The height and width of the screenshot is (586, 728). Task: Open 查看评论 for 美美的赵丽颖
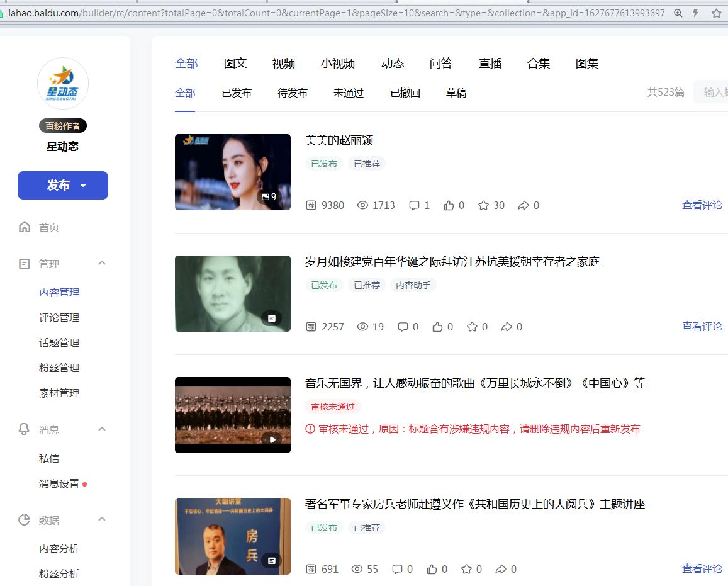(x=702, y=205)
